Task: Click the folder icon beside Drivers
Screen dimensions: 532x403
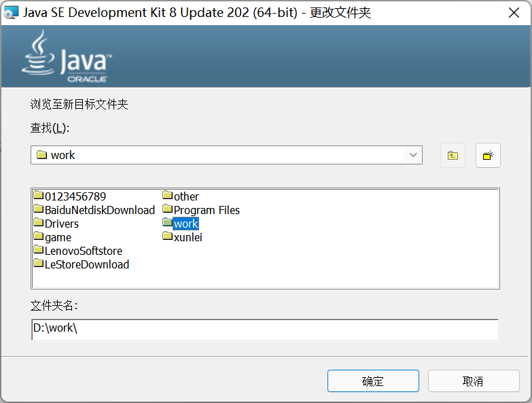Action: coord(39,222)
